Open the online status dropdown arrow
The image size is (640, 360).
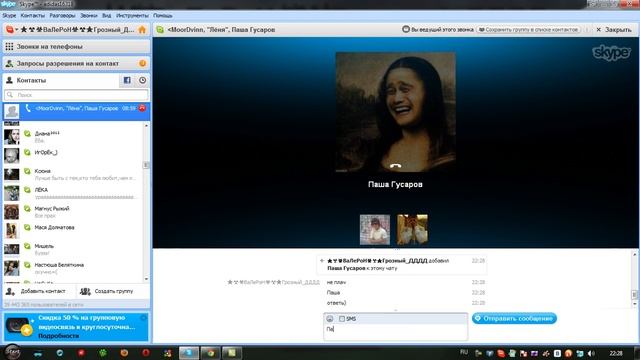pos(17,30)
